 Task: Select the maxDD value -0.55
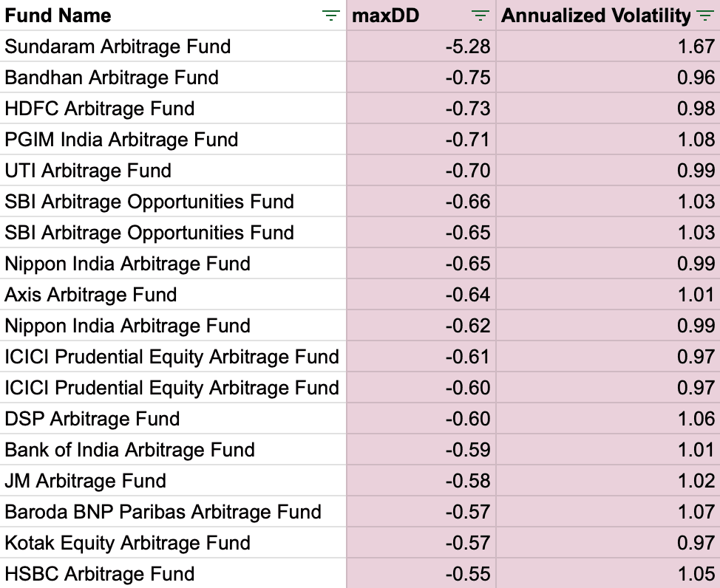(x=467, y=574)
